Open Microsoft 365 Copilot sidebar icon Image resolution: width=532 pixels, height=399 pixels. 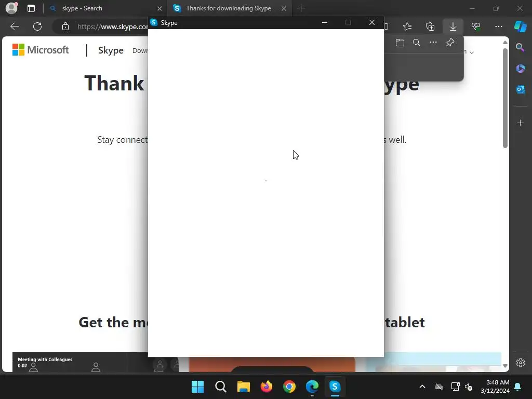(x=520, y=69)
